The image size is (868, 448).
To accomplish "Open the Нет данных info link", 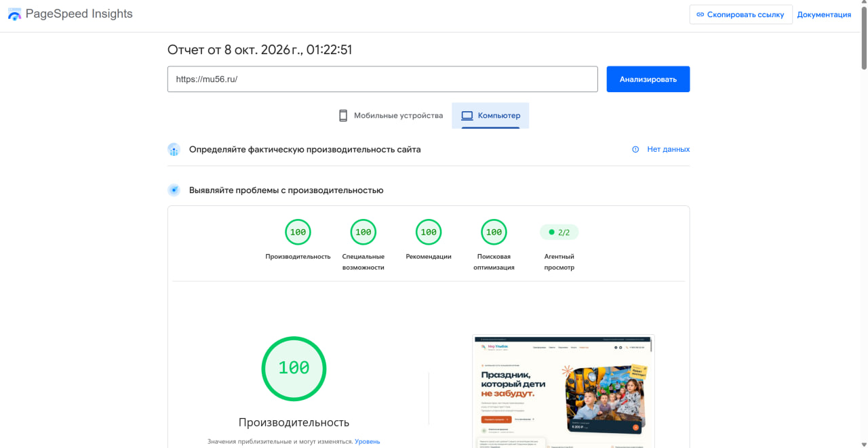I will pos(668,149).
